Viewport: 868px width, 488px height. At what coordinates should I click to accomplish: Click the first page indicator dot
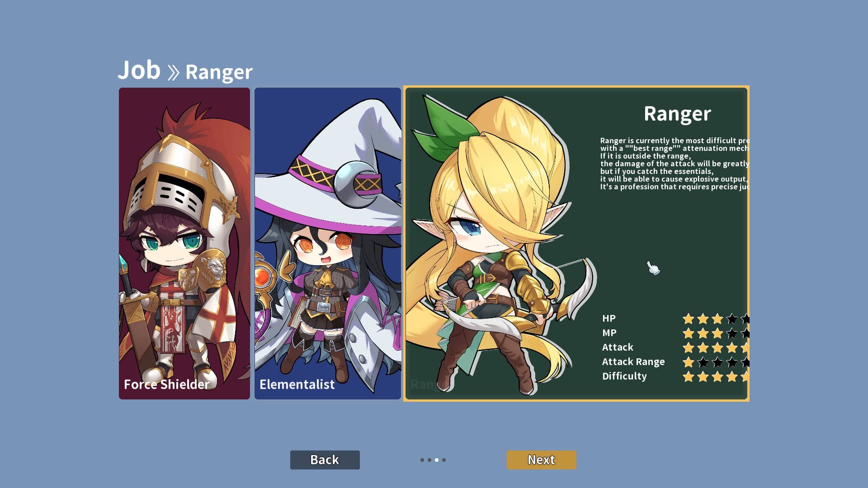coord(422,460)
